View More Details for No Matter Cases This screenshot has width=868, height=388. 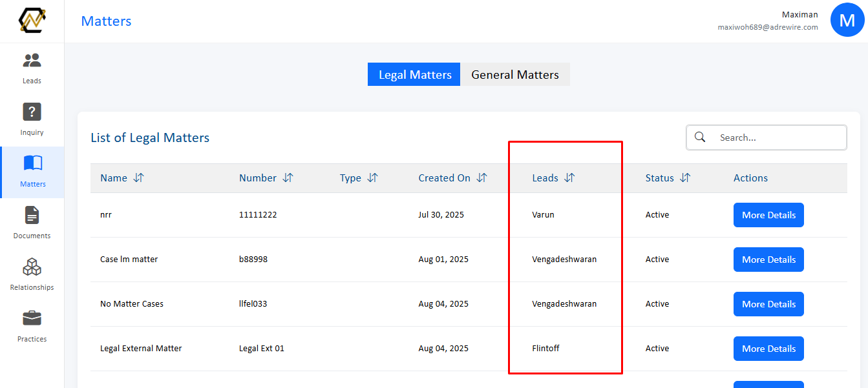(x=768, y=304)
